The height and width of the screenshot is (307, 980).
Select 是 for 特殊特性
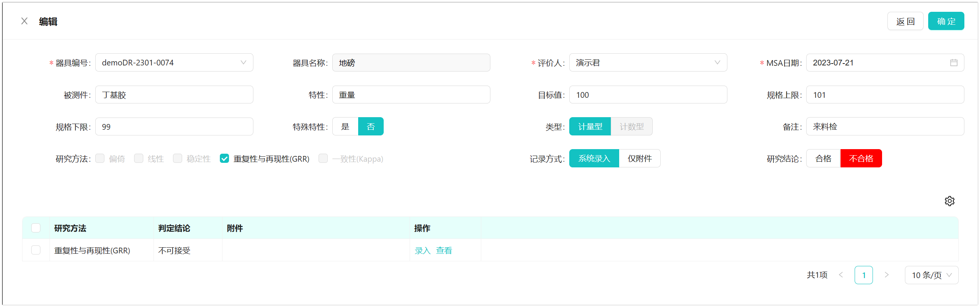coord(345,127)
